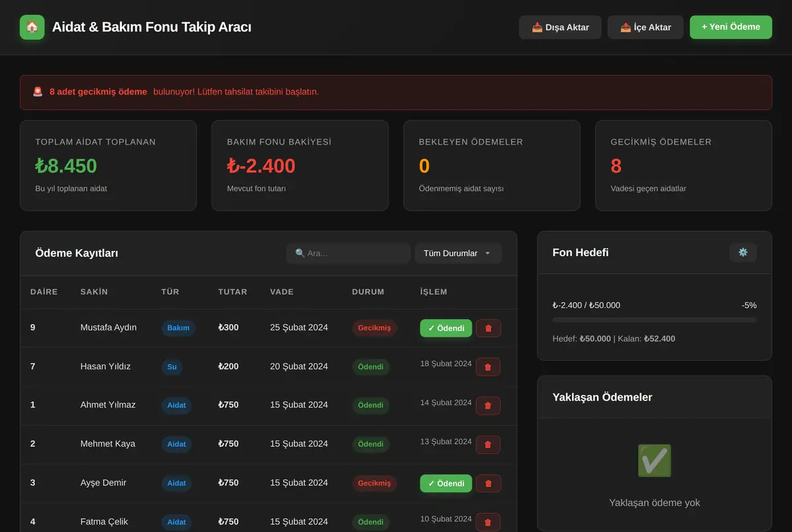Viewport: 792px width, 532px height.
Task: Mark Mustafa Aydın's payment as Ödendi
Action: click(x=446, y=328)
